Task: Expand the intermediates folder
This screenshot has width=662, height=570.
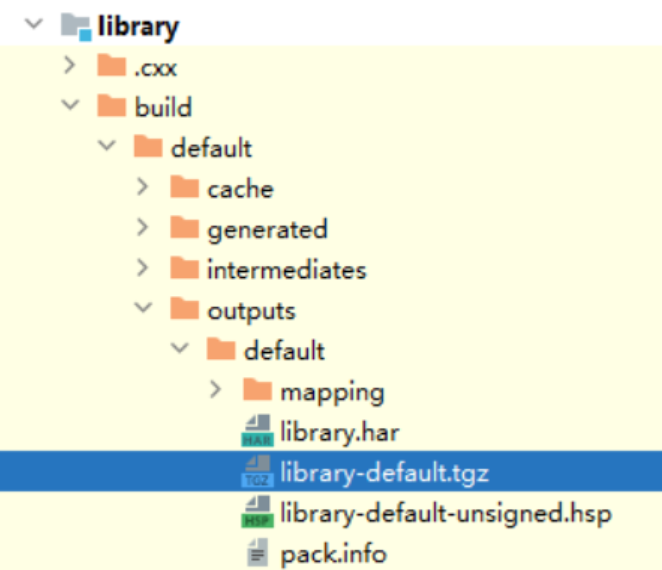Action: [x=142, y=269]
